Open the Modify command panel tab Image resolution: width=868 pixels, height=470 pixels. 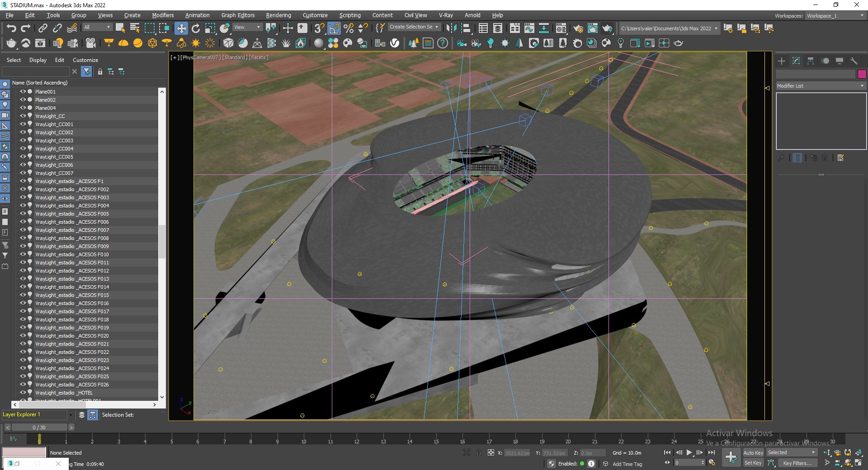pos(796,61)
